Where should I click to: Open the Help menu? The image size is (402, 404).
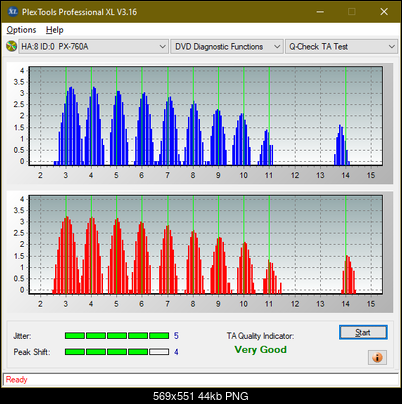click(x=55, y=30)
